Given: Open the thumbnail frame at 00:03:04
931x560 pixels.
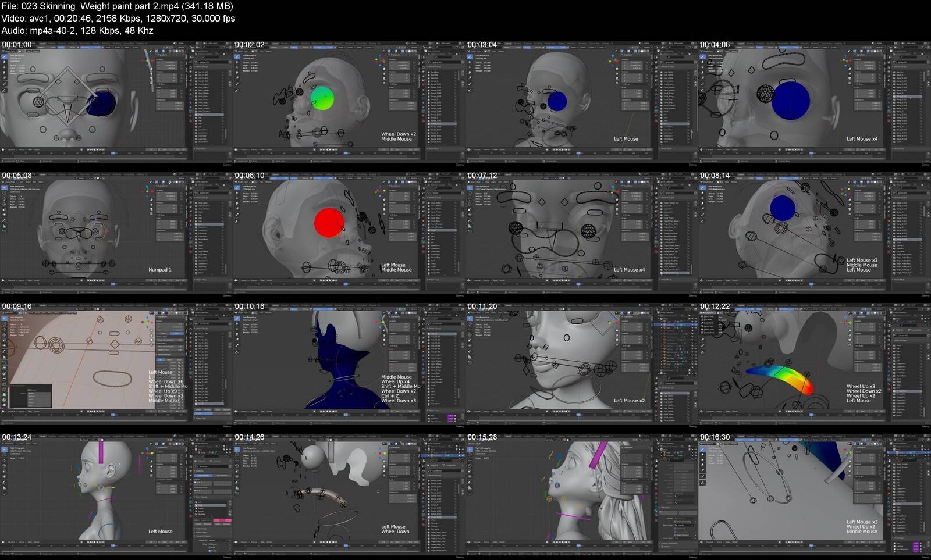Looking at the screenshot, I should 581,101.
